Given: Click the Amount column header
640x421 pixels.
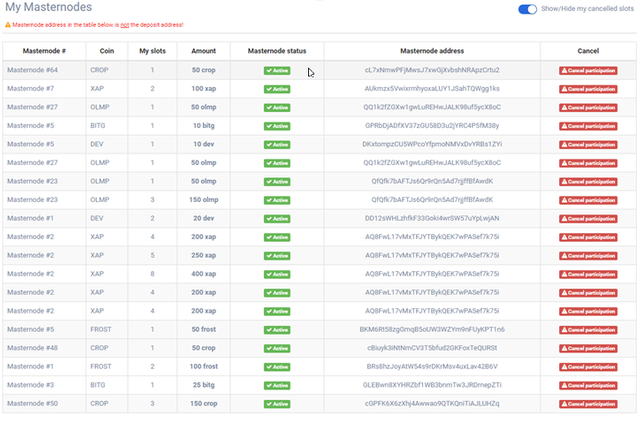Looking at the screenshot, I should point(203,51).
